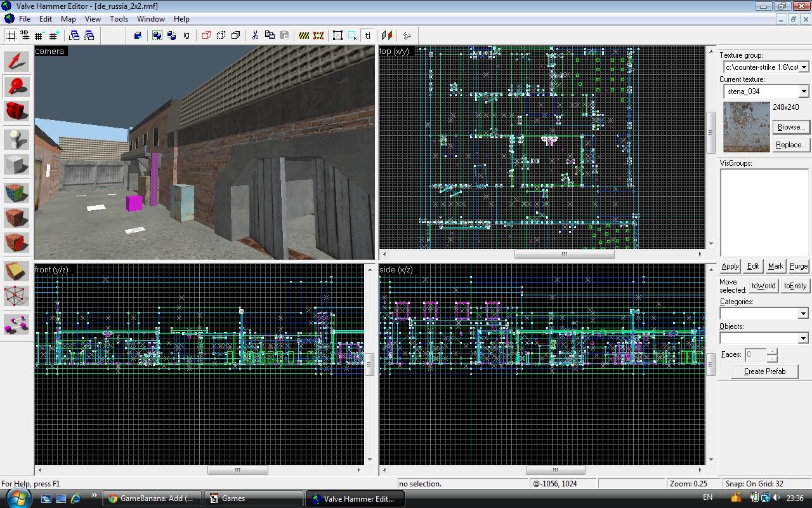Toggle texture lock (tl) button
The width and height of the screenshot is (812, 508).
tap(368, 36)
